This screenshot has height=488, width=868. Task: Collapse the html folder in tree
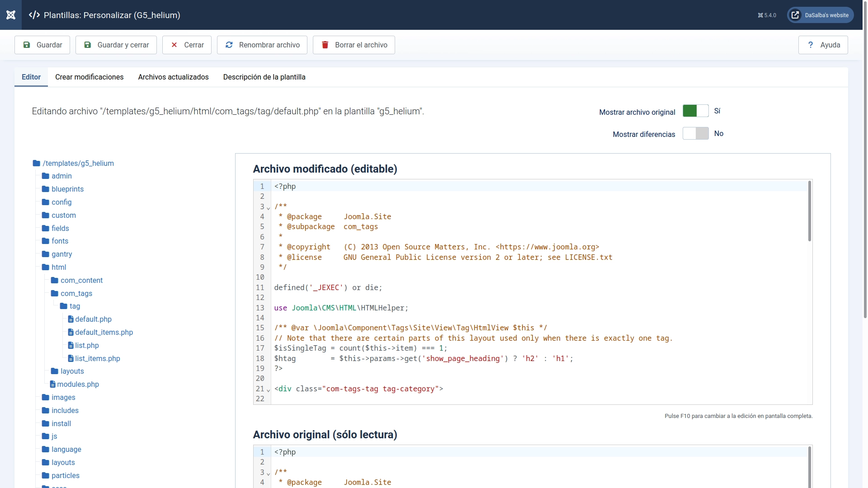point(58,267)
